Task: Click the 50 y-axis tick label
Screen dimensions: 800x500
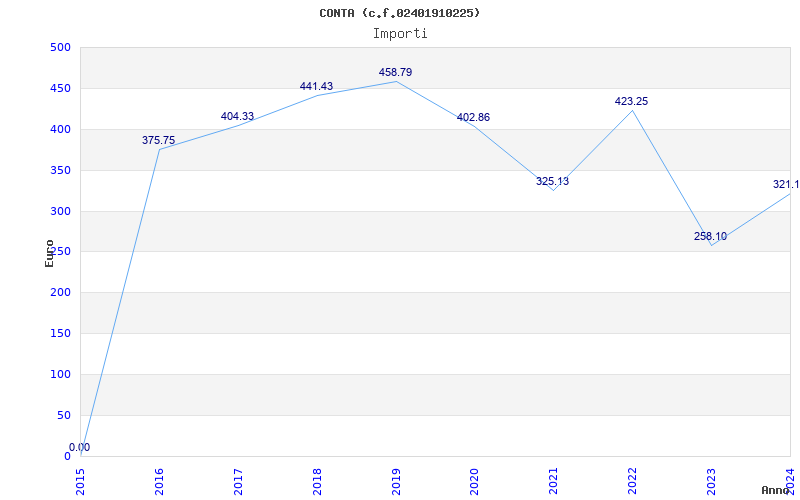Action: (63, 415)
